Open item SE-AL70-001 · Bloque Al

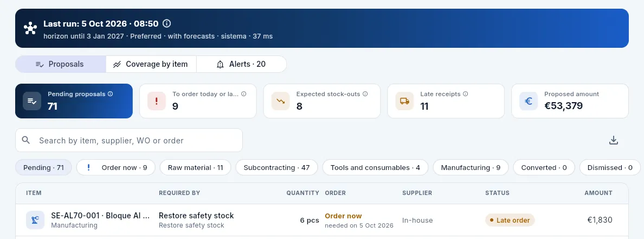pos(100,216)
